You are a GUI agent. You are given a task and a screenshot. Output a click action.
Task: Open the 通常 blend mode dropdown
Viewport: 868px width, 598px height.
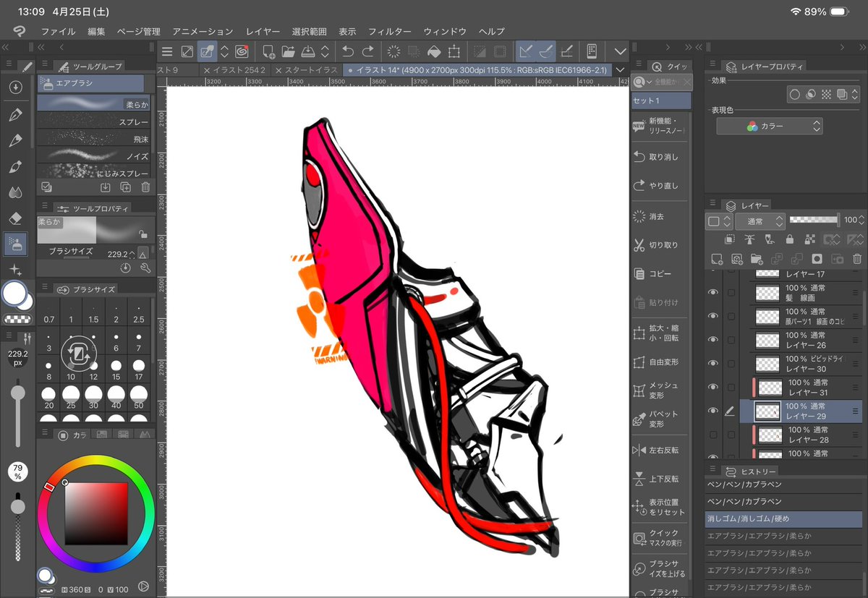[759, 221]
